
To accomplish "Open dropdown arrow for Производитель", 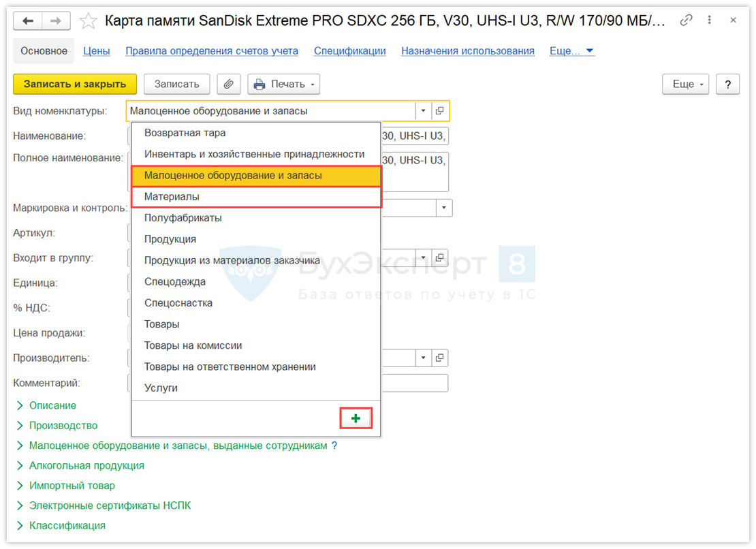I will [423, 358].
